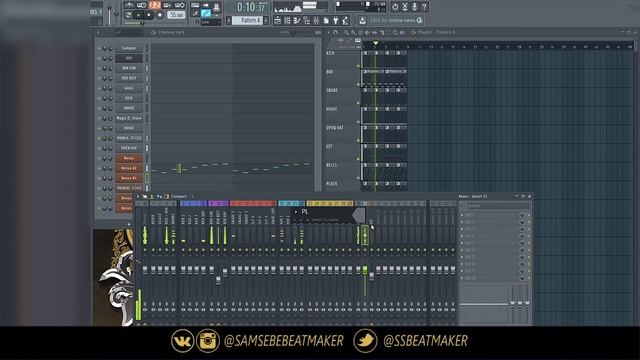Open the playlist view icon in the shortcut toolbar
The image size is (640, 360).
pos(278,20)
